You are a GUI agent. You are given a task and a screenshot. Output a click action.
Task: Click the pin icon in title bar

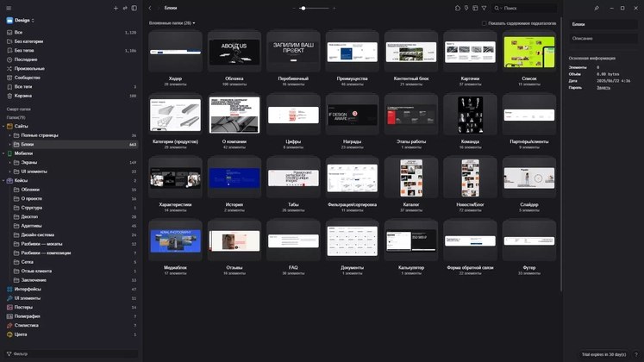(x=597, y=8)
